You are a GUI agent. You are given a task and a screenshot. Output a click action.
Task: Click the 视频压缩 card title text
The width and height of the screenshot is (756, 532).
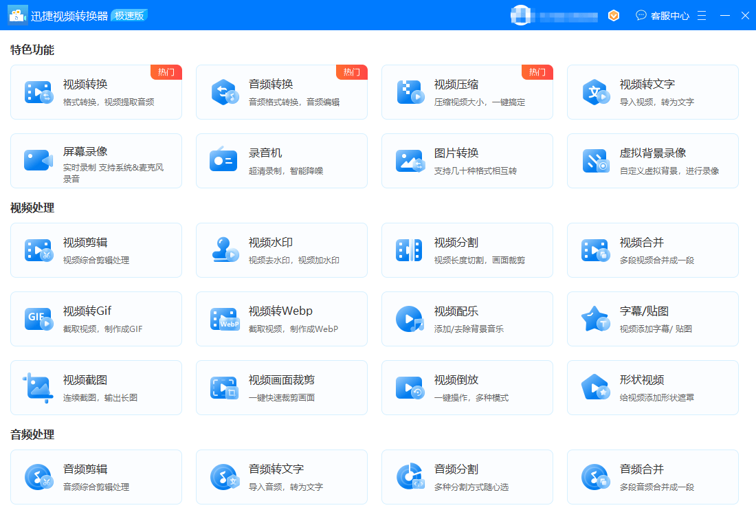456,85
